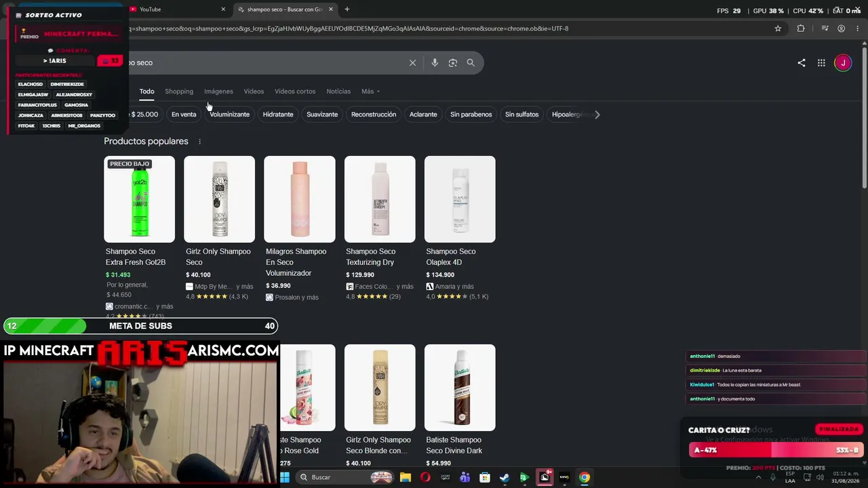Click Girlz Only Blonde bottle image

click(x=380, y=388)
